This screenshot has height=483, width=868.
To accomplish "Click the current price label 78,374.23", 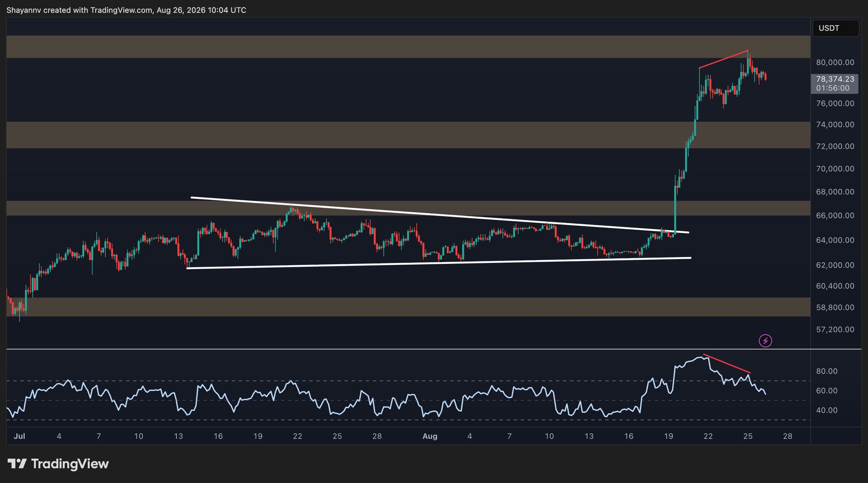I will [835, 79].
